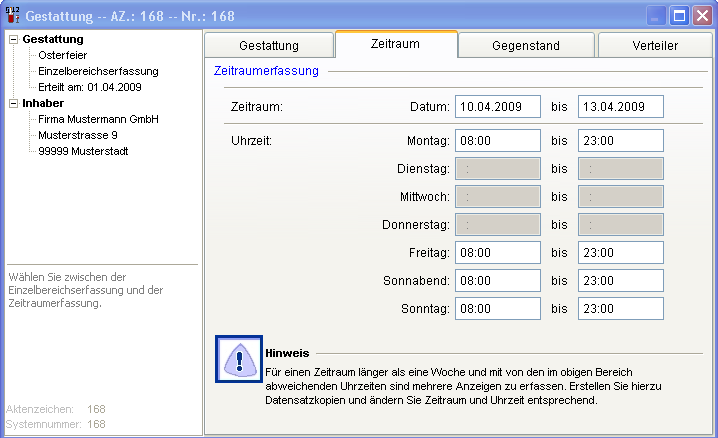Click the Montag end time field

[620, 141]
